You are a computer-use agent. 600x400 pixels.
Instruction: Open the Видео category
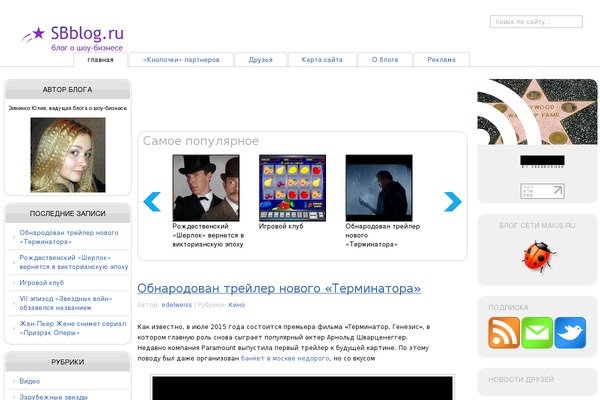29,381
